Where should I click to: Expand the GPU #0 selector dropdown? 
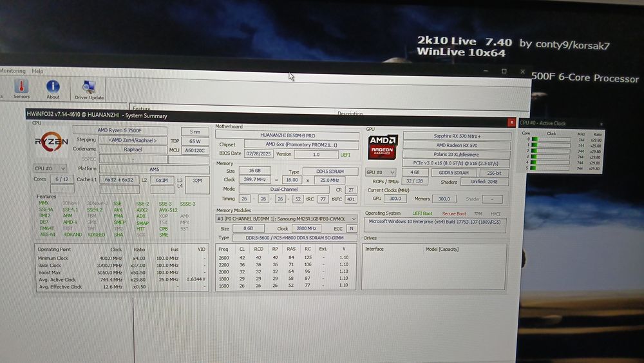[x=381, y=172]
